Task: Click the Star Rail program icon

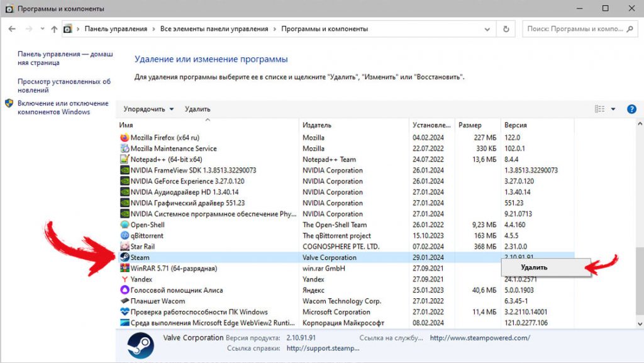Action: point(125,247)
